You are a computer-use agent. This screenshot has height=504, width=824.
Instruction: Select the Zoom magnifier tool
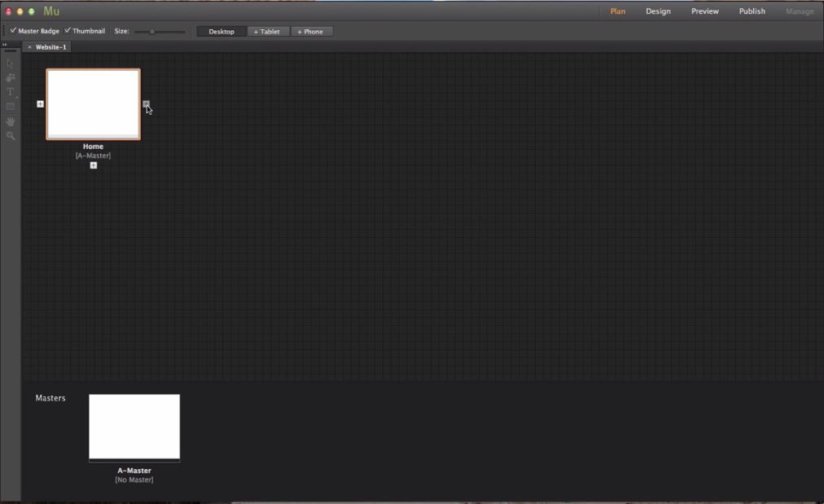tap(10, 136)
